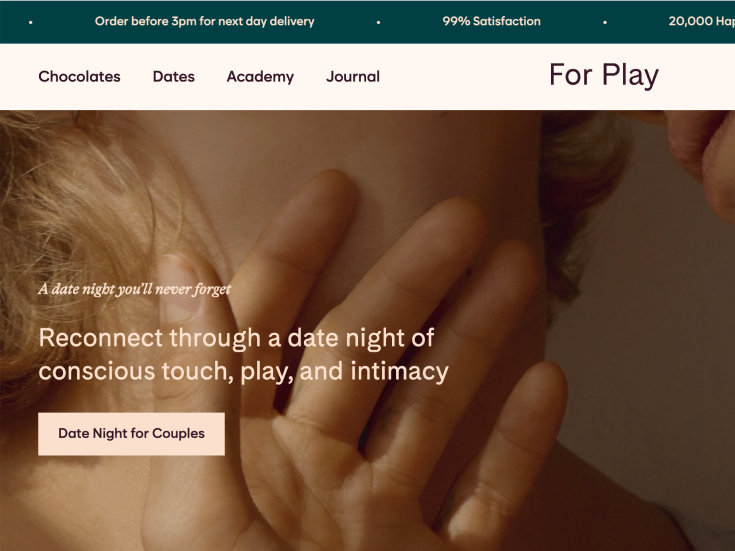Image resolution: width=735 pixels, height=551 pixels.
Task: Go to the Dates page
Action: point(173,76)
